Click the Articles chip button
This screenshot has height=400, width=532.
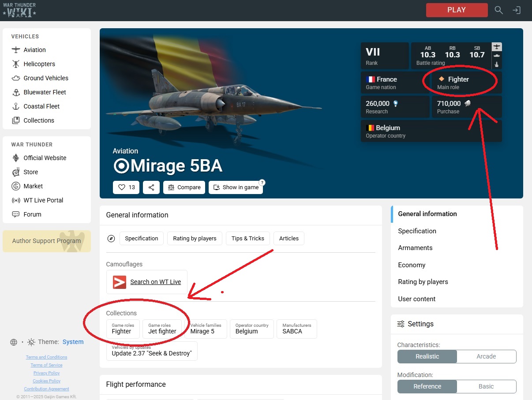tap(289, 239)
